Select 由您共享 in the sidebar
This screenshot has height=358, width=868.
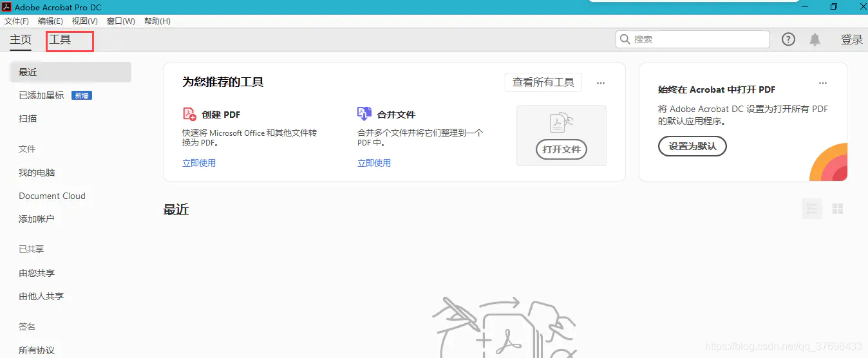[x=37, y=273]
